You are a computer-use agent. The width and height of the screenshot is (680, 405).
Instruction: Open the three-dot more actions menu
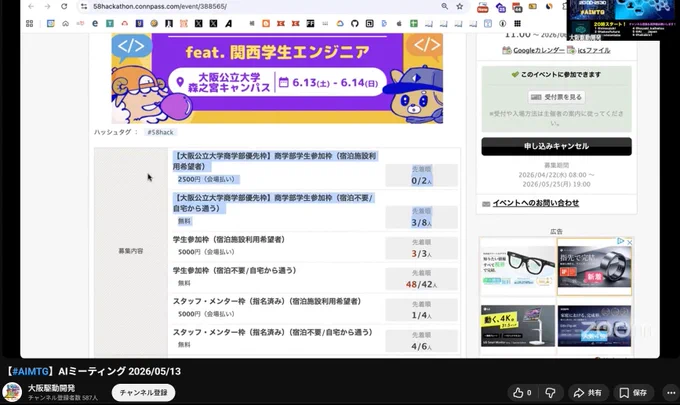click(x=671, y=393)
